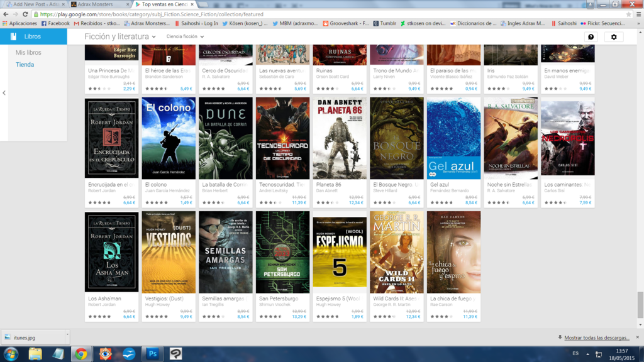Click the Libros book icon

pyautogui.click(x=13, y=36)
